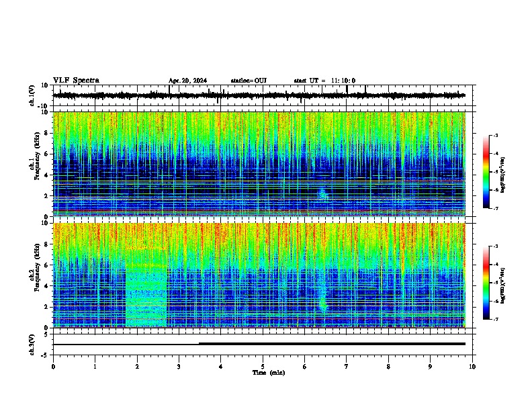The image size is (532, 411).
Task: Click the time axis tick label "7"
Action: 347,367
